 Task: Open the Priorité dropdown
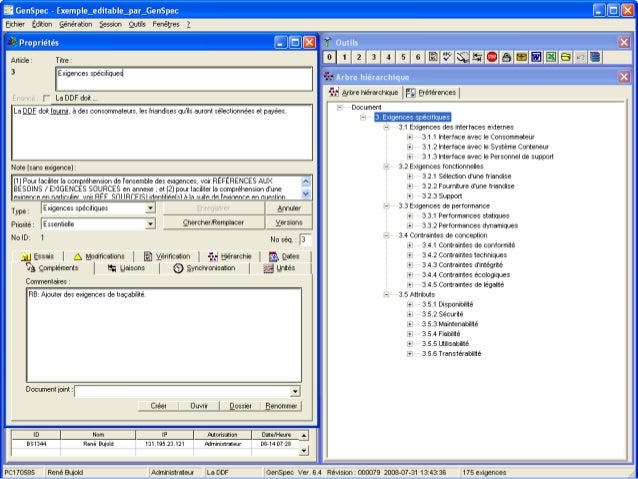pos(151,224)
